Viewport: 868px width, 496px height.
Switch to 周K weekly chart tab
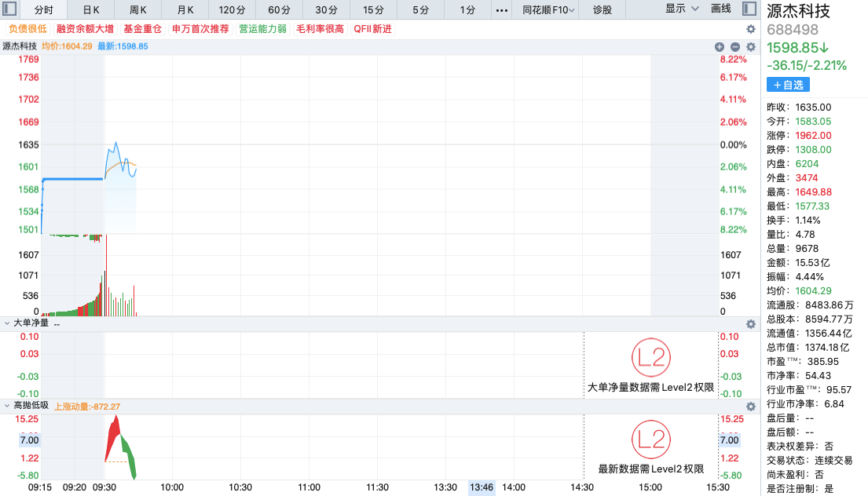[x=137, y=10]
